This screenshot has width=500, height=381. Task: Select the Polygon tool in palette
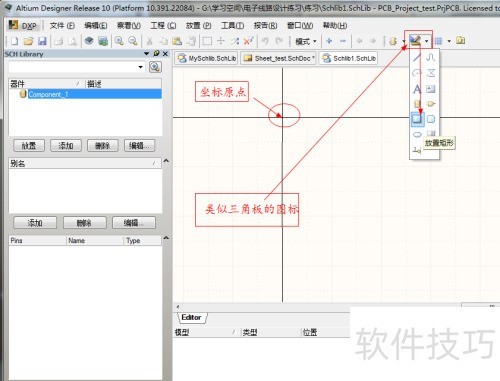(431, 73)
